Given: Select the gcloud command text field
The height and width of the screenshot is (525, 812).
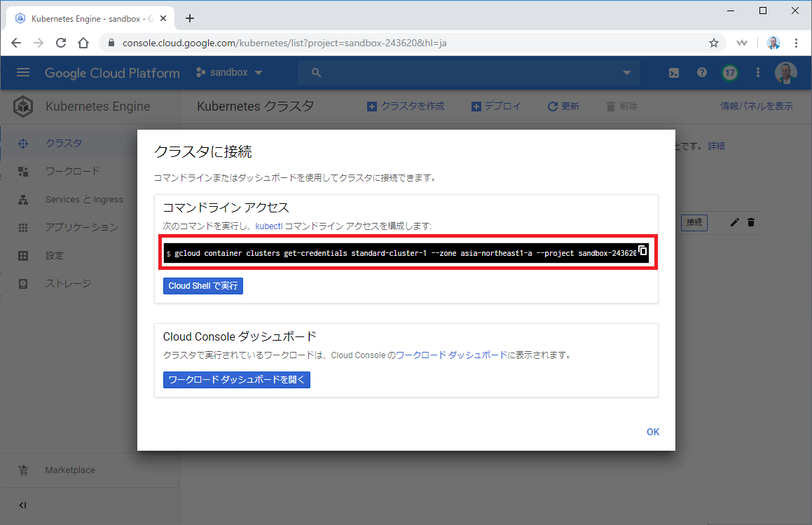Looking at the screenshot, I should coord(406,253).
